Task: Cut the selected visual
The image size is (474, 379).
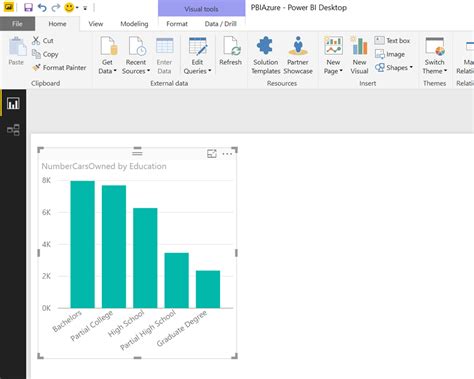Action: coord(43,41)
